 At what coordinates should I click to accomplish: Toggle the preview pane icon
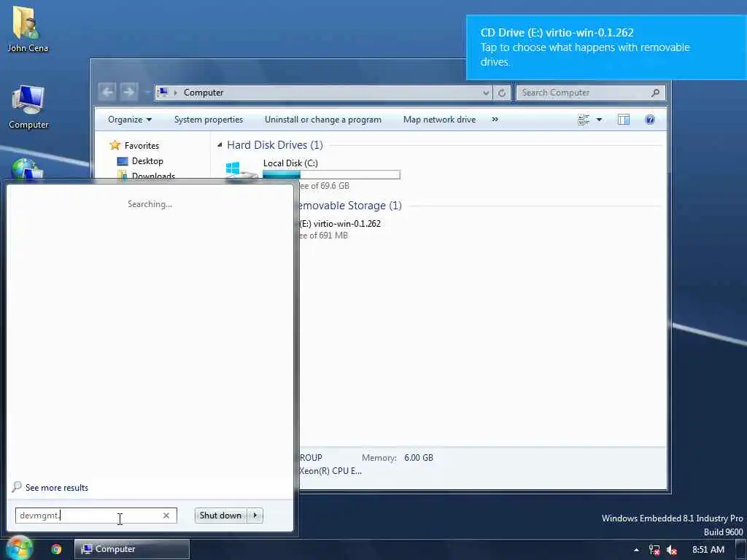624,120
